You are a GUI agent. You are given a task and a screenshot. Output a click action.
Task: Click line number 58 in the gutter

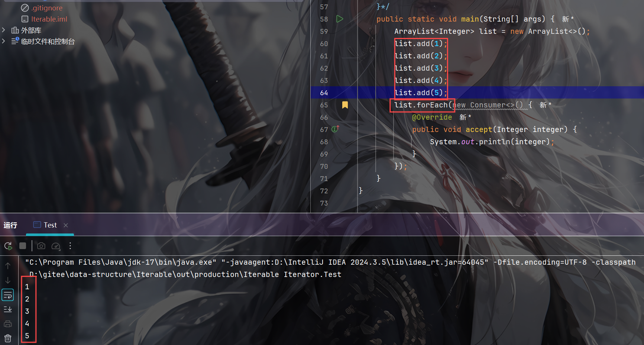324,19
